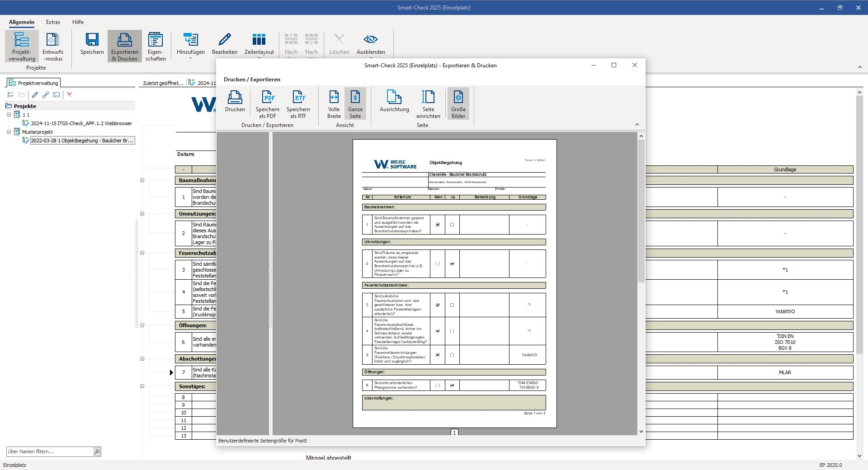The width and height of the screenshot is (868, 470).
Task: Click the search magnifier icon beside the filter
Action: click(97, 451)
